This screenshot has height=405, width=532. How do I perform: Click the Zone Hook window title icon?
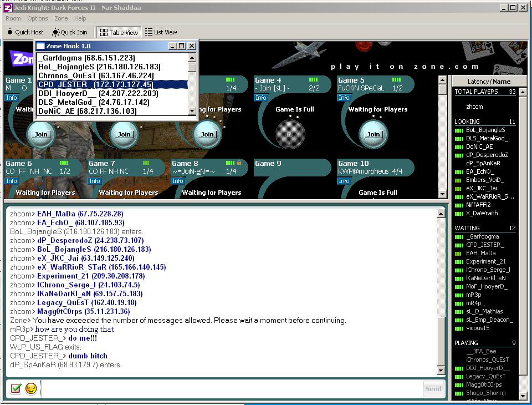point(40,46)
